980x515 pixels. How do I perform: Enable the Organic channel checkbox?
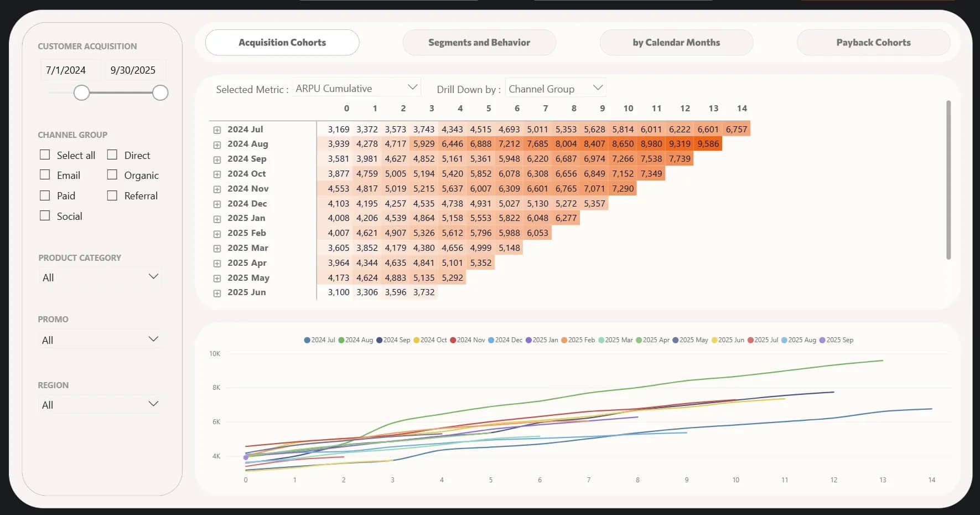point(112,175)
